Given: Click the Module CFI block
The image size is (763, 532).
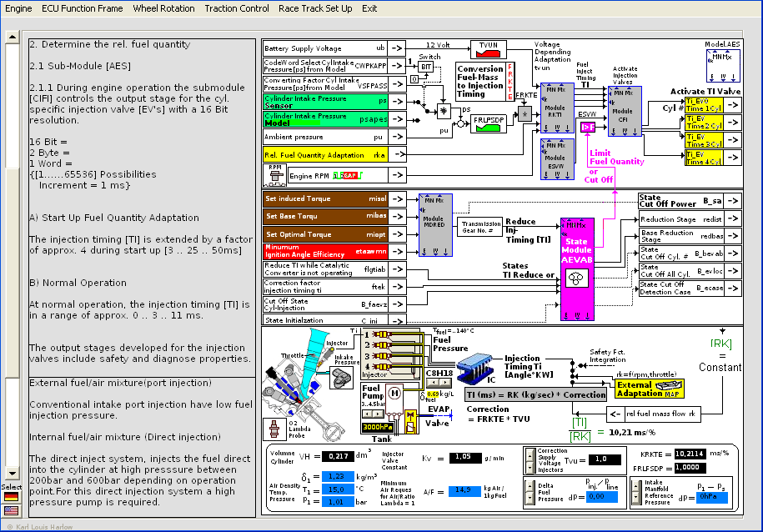Looking at the screenshot, I should click(x=625, y=112).
